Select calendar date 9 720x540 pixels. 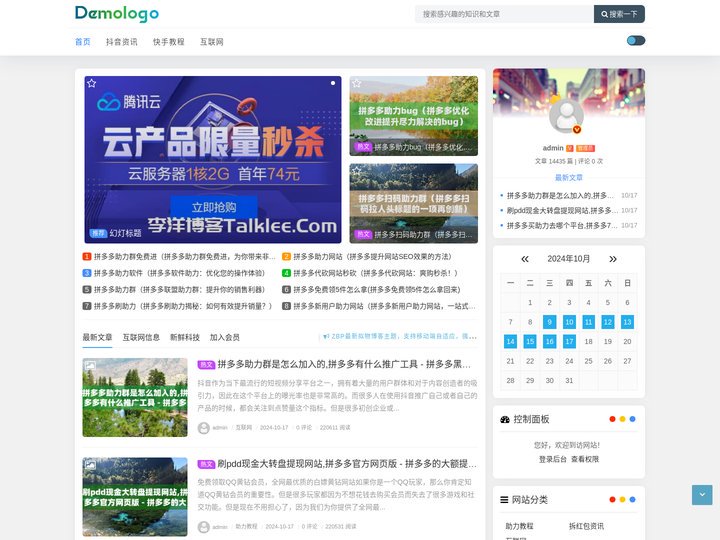[x=550, y=322]
